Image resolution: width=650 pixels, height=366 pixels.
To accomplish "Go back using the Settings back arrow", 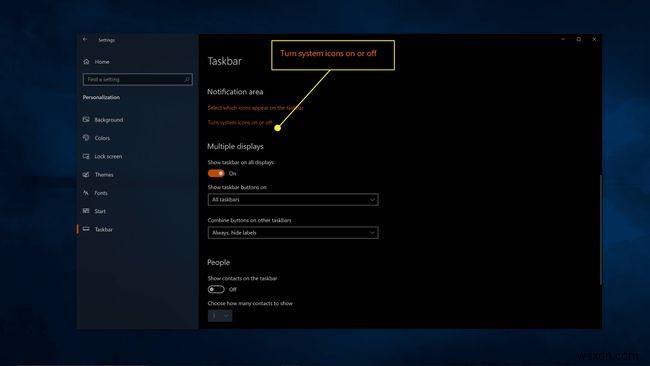I will [x=85, y=39].
